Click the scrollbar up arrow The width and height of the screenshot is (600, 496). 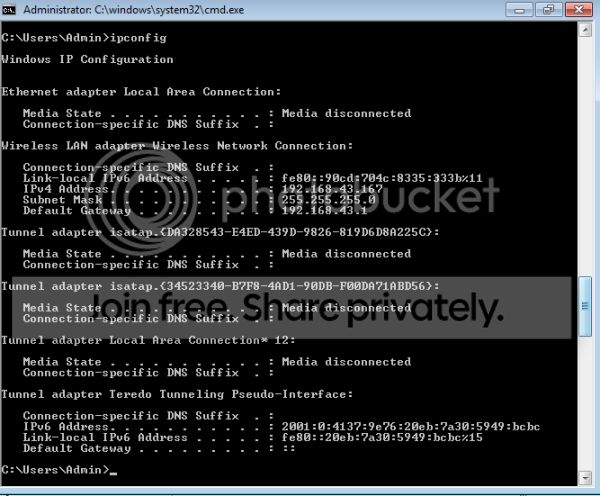[x=585, y=29]
